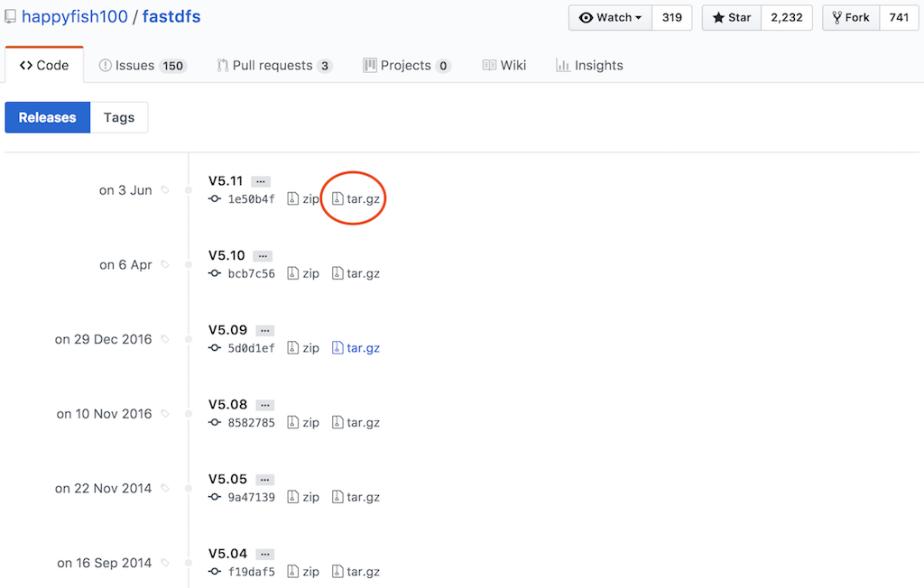Viewport: 924px width, 588px height.
Task: Open the Watch dropdown menu
Action: [x=610, y=17]
